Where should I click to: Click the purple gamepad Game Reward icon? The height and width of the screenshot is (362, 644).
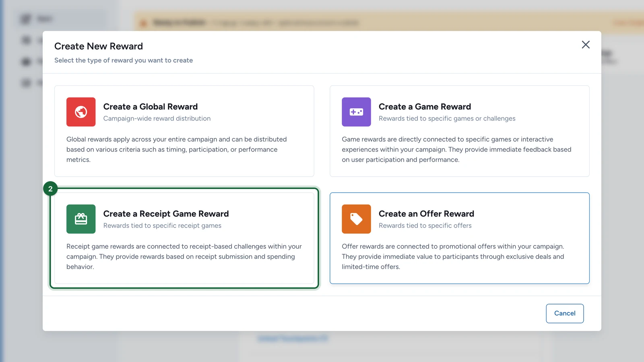pos(356,112)
